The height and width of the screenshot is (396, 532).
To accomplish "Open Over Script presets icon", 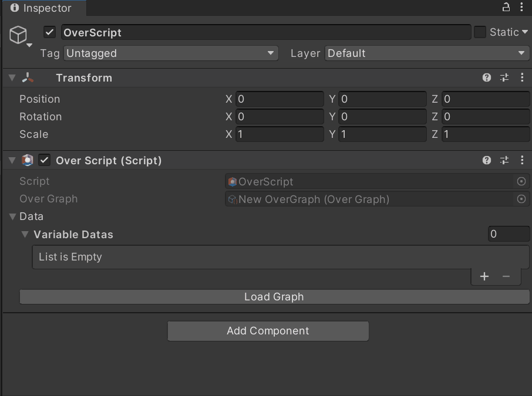I will coord(504,160).
